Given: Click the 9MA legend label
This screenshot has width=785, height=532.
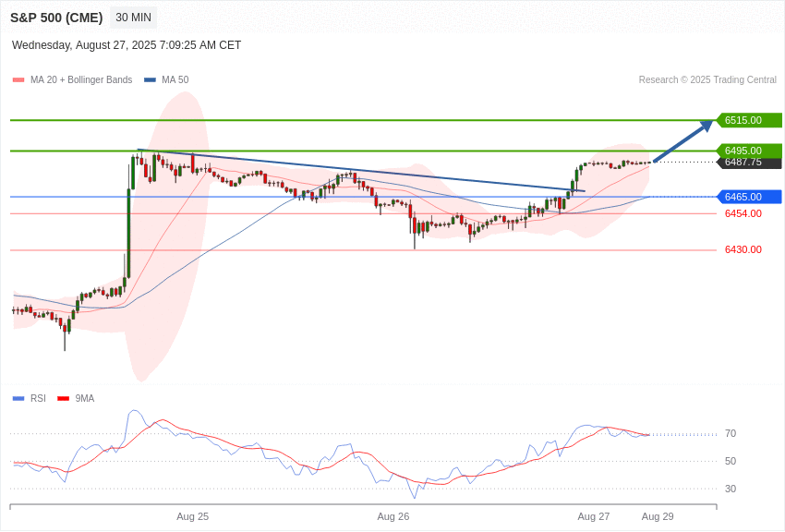Looking at the screenshot, I should pos(85,398).
